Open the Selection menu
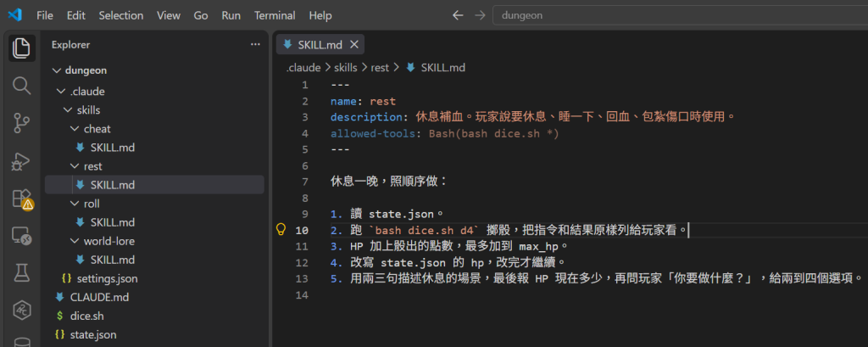This screenshot has width=868, height=347. [x=120, y=15]
